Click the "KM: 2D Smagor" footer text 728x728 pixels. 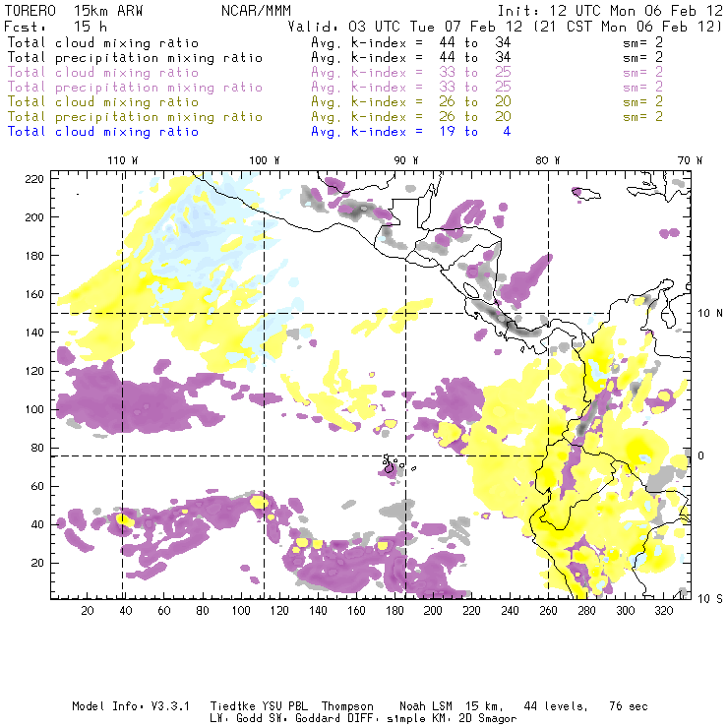point(468,719)
